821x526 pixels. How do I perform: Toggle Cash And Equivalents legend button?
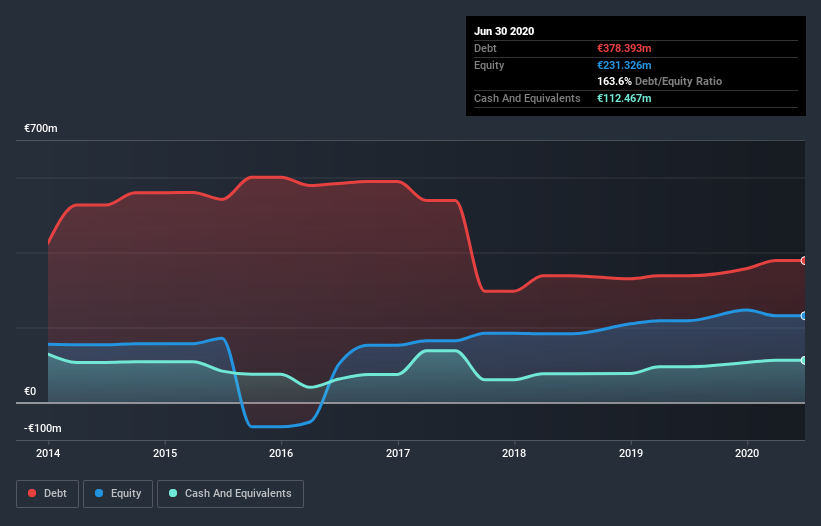click(230, 494)
